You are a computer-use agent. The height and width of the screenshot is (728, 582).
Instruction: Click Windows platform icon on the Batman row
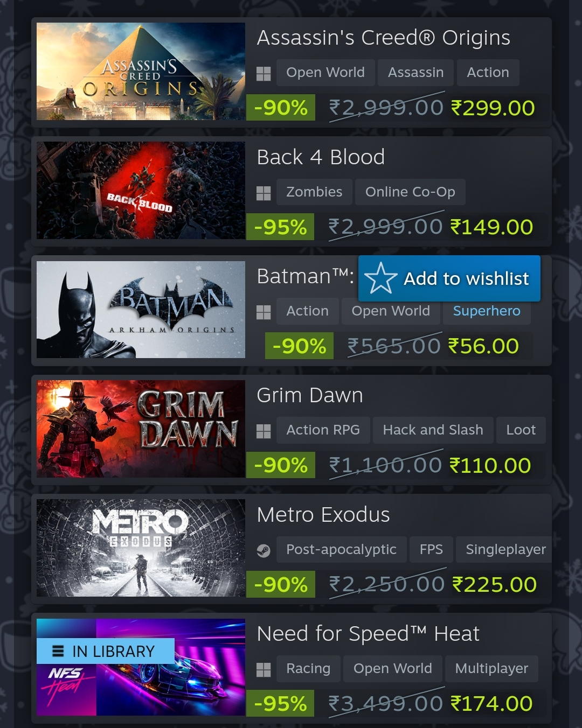(264, 312)
